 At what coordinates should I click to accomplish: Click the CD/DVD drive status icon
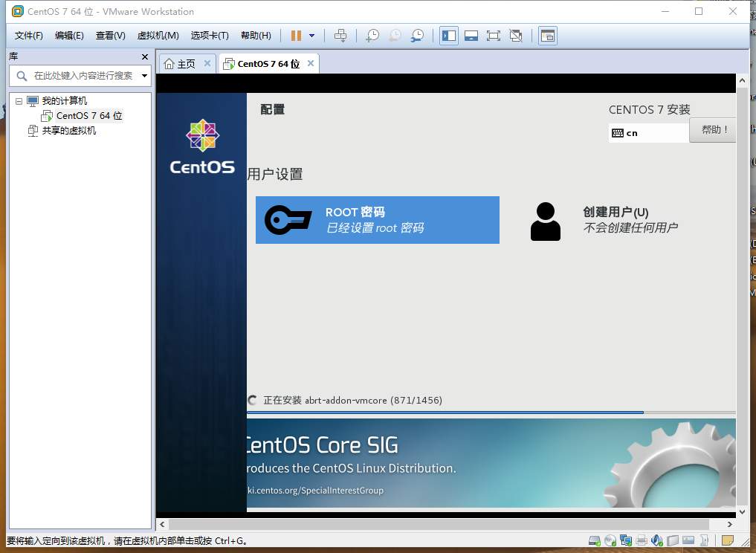click(x=610, y=540)
